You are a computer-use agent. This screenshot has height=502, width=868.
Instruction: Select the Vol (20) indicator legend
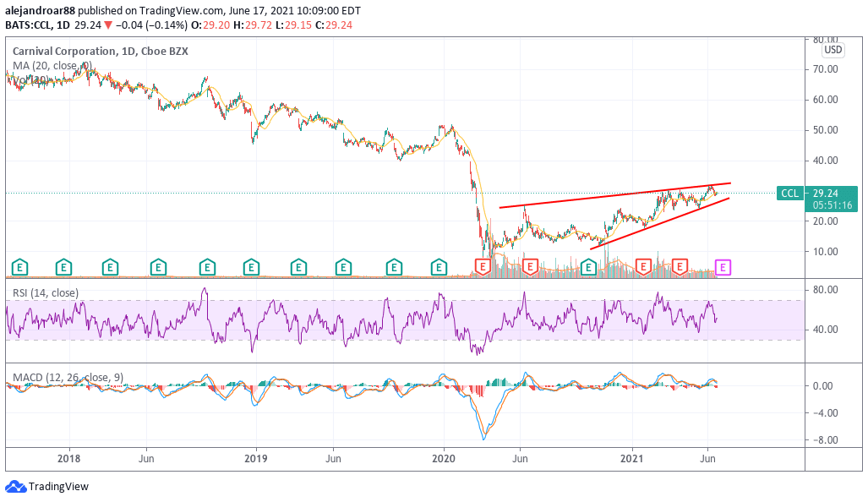coord(30,79)
